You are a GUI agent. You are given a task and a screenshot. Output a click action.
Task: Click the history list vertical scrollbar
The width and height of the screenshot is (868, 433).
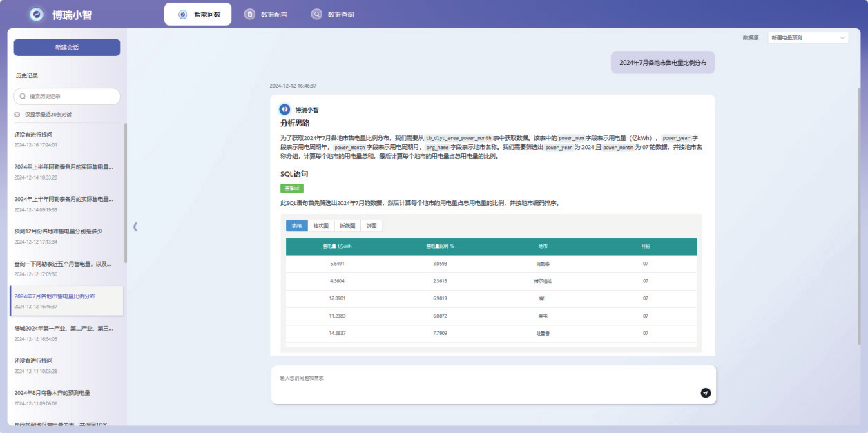point(126,193)
